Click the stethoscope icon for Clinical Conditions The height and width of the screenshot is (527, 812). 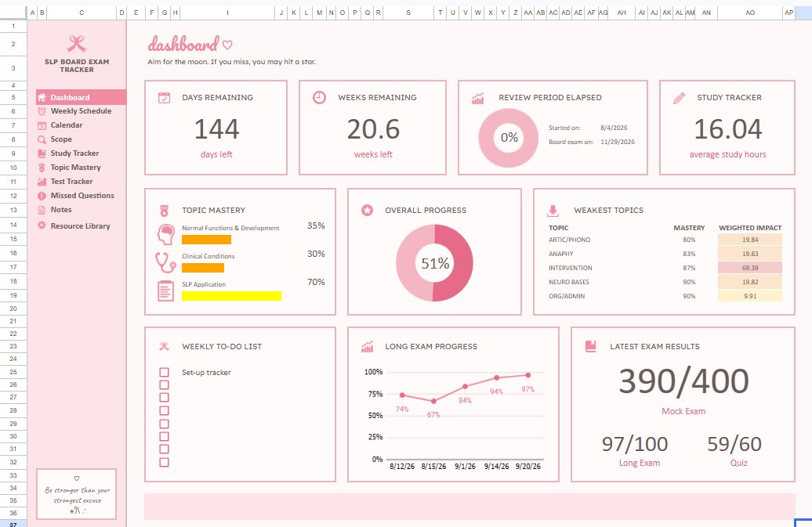165,262
